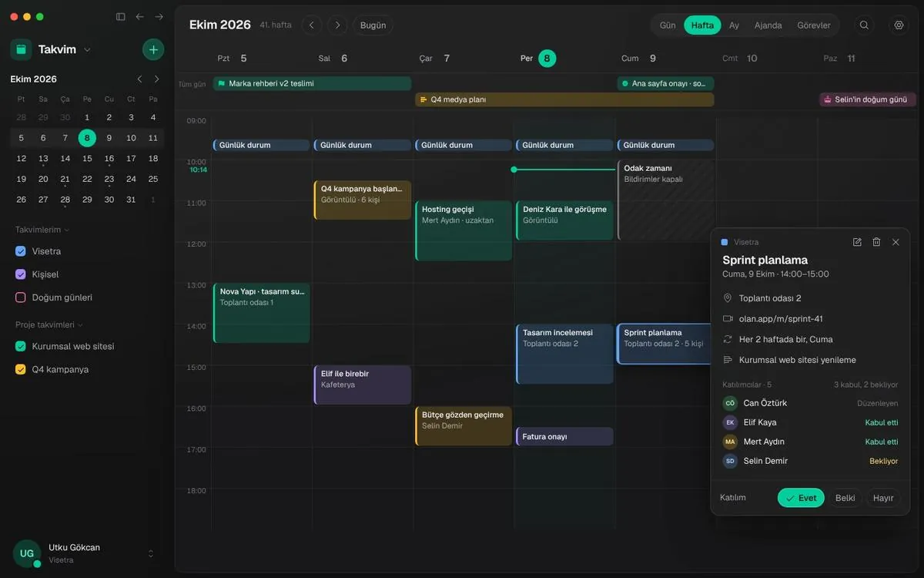Click the green add event plus button
This screenshot has width=924, height=578.
click(153, 49)
